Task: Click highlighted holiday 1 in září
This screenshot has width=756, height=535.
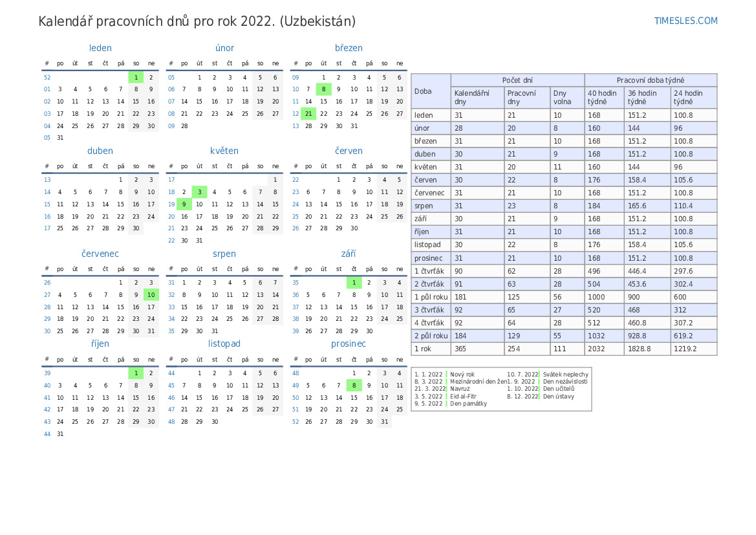Action: click(354, 283)
